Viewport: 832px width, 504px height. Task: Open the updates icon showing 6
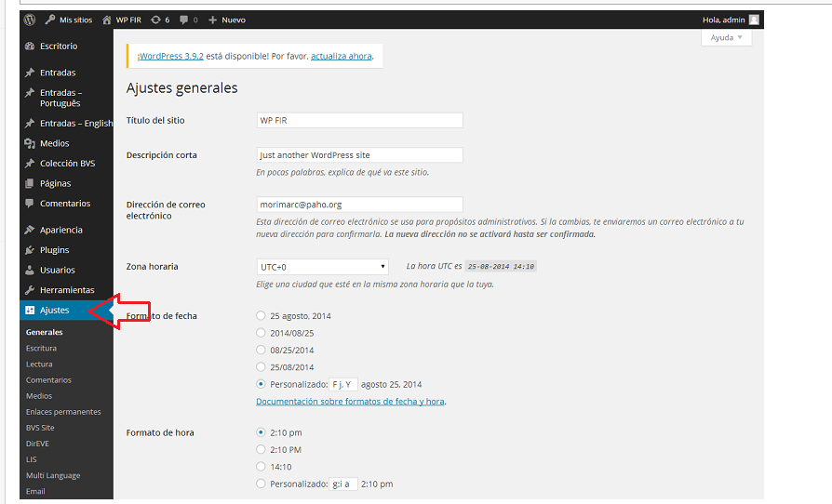click(155, 20)
